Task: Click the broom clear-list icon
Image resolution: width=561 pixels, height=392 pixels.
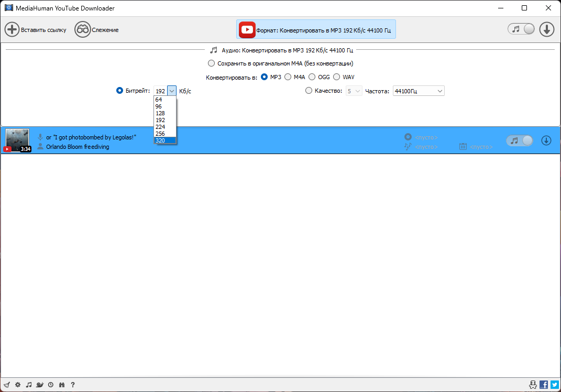Action: (x=7, y=385)
